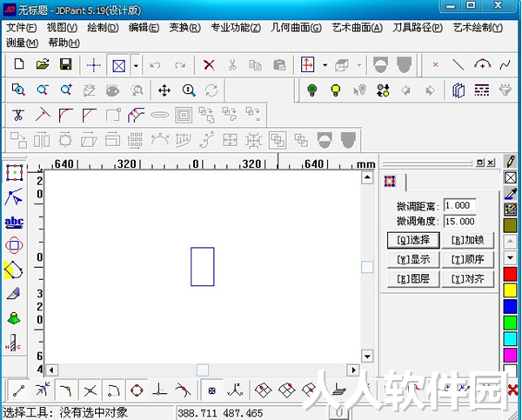This screenshot has width=522, height=420.
Task: Toggle the dashed line style icon
Action: (x=482, y=90)
